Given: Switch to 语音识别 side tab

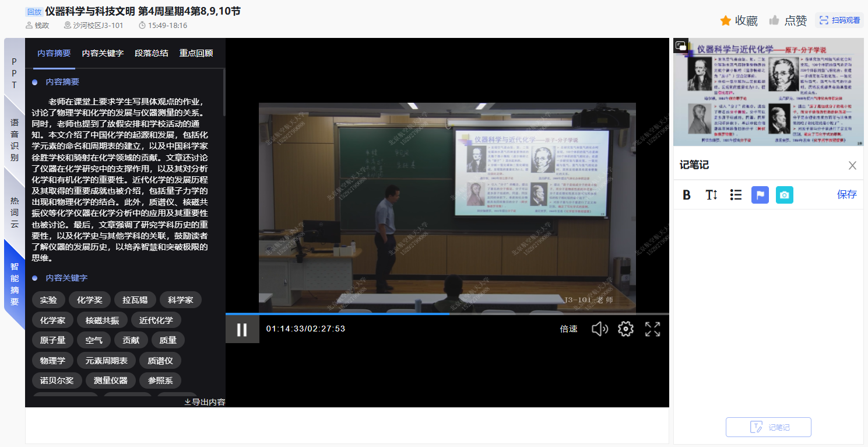Looking at the screenshot, I should click(15, 140).
